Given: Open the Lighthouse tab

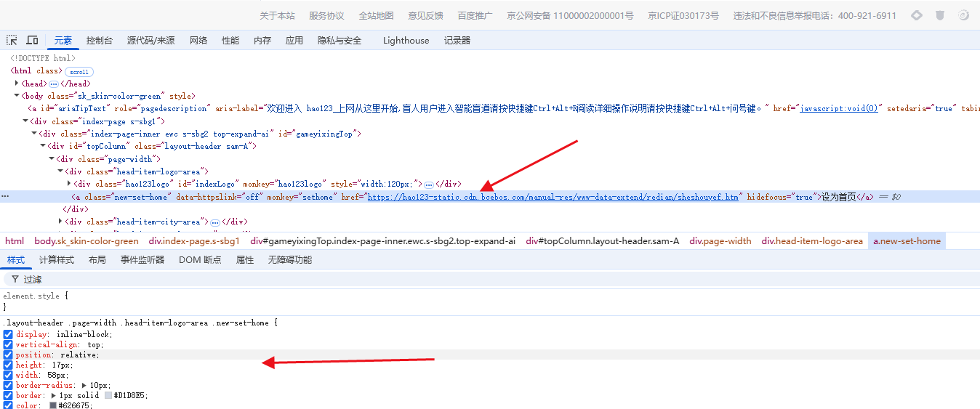Looking at the screenshot, I should [406, 41].
